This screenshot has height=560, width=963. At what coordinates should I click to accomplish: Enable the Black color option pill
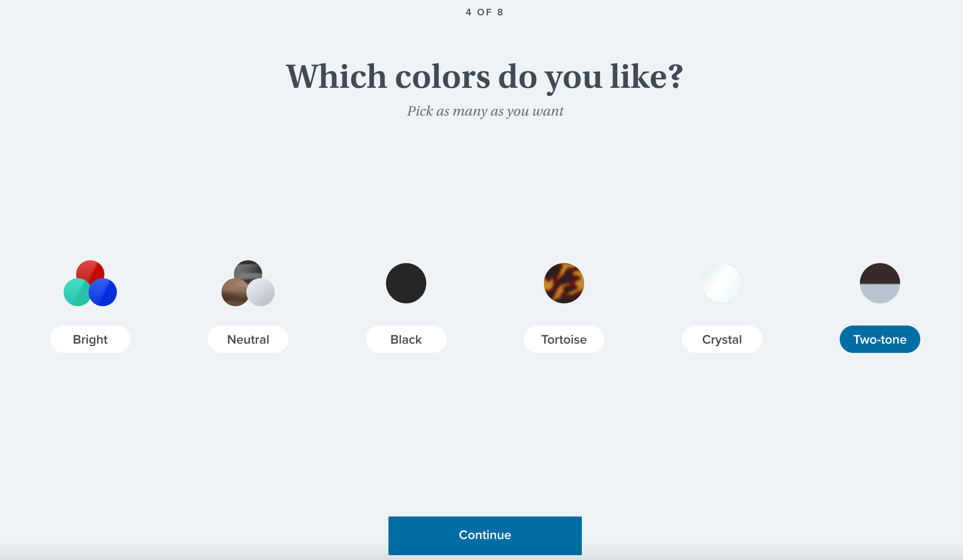click(x=406, y=339)
